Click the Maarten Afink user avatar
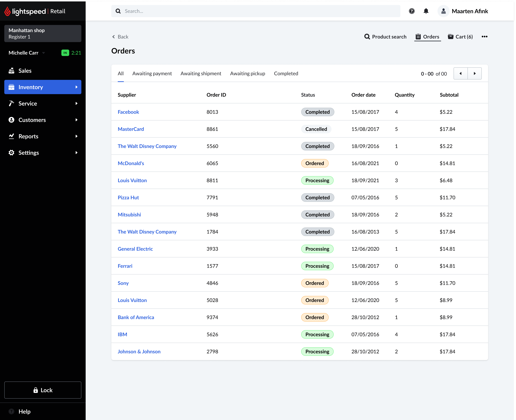This screenshot has height=420, width=516. (x=443, y=11)
